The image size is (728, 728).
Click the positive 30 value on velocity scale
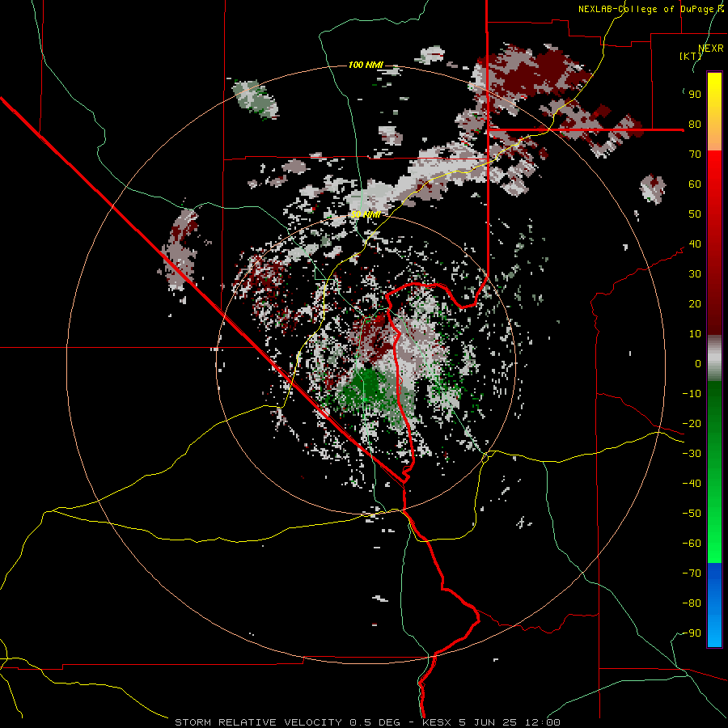695,274
